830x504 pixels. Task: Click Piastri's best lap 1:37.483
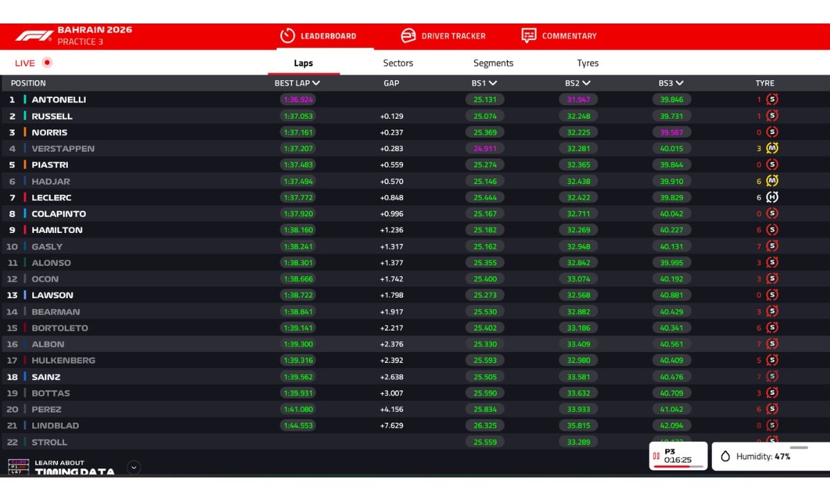298,165
